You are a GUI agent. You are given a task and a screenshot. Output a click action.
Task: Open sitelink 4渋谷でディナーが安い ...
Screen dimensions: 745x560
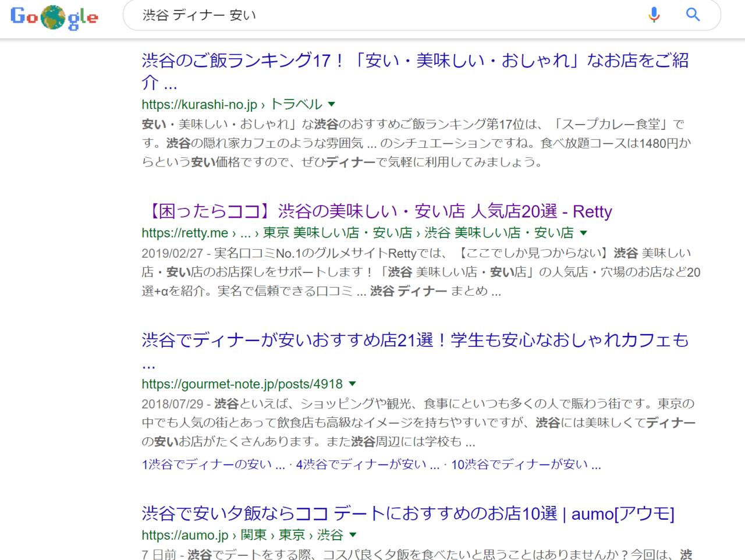(368, 464)
